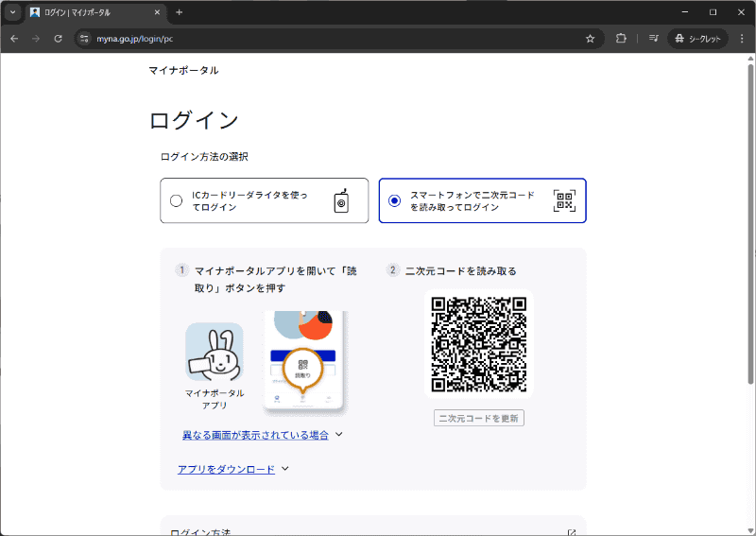Screen dimensions: 756x536
Task: Open the tab search dropdown arrow
Action: tap(13, 12)
